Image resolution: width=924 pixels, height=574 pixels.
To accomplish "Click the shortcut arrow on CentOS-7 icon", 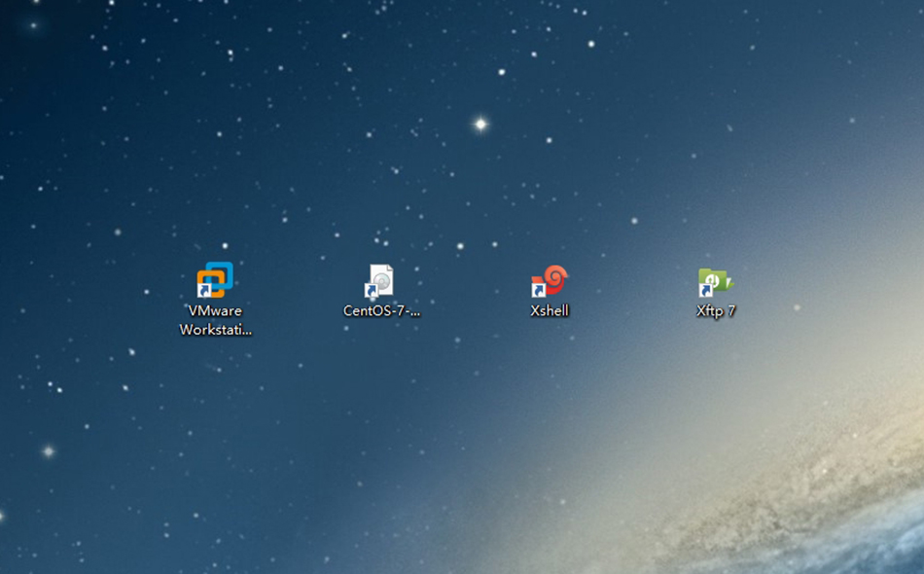I will pyautogui.click(x=371, y=291).
